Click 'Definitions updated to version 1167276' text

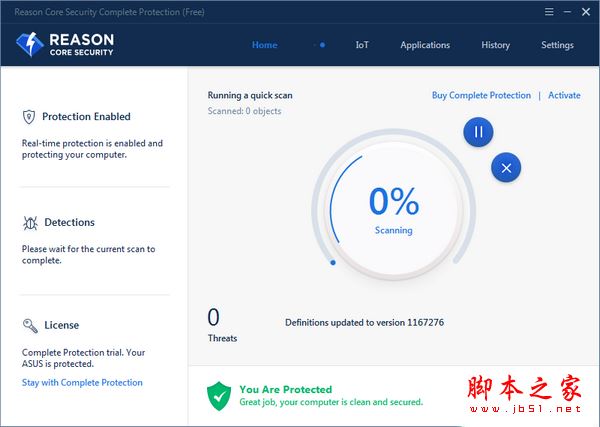364,323
